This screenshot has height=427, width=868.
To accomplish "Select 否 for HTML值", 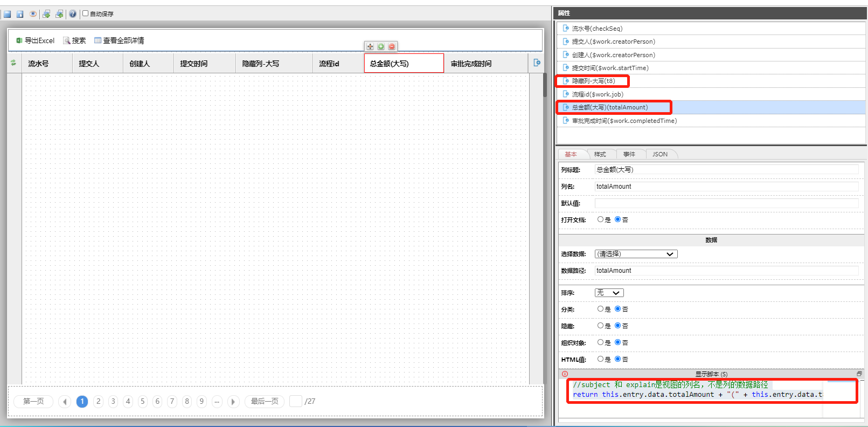I will [x=617, y=359].
